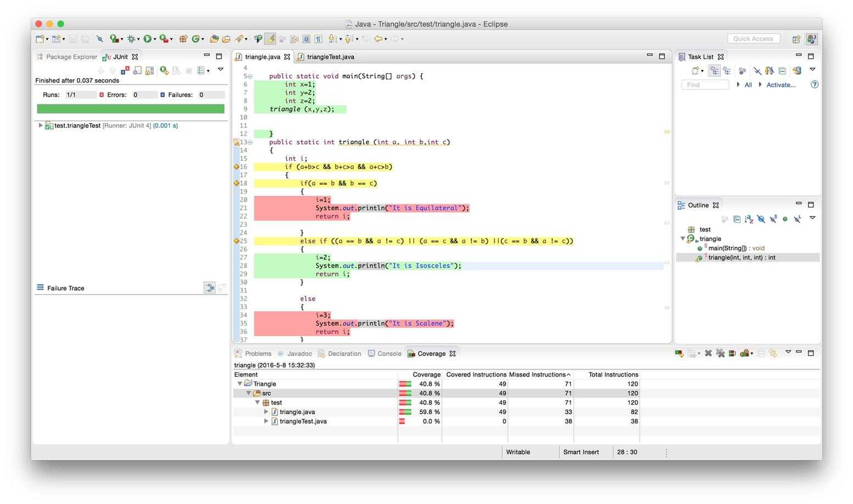Toggle Show Whitespace Characters pilcrow icon
This screenshot has width=853, height=504.
(x=318, y=38)
